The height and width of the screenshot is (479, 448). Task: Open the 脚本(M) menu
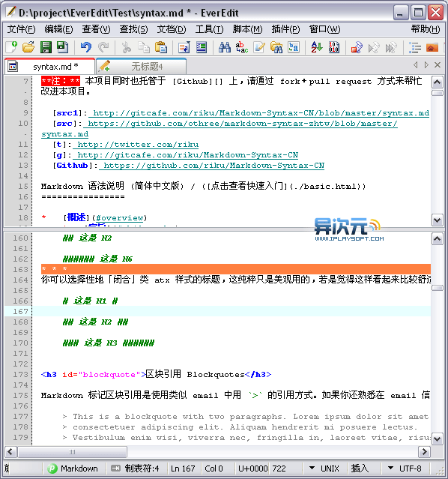click(x=247, y=29)
